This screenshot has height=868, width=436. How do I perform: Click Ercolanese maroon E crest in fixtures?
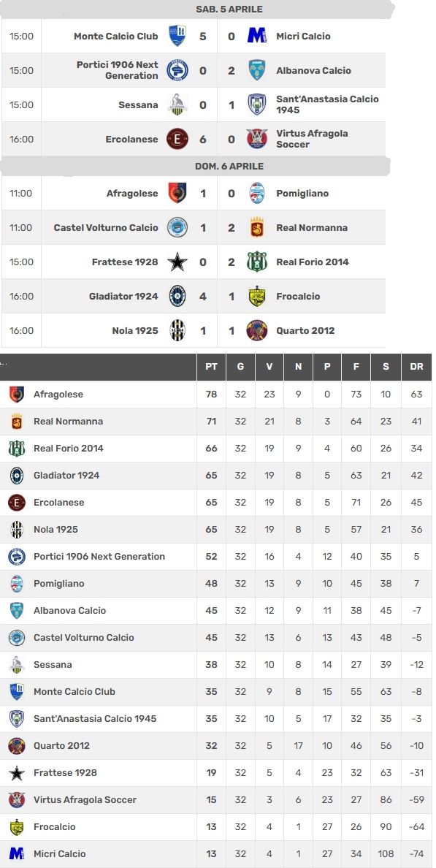(x=177, y=139)
